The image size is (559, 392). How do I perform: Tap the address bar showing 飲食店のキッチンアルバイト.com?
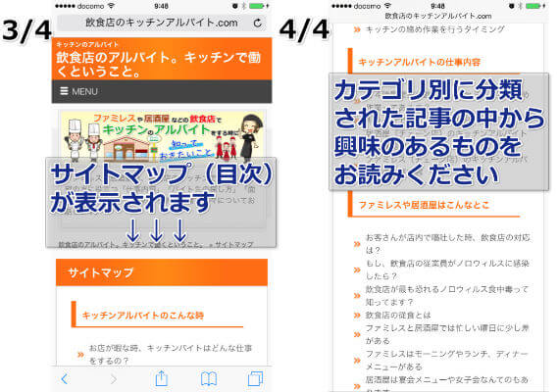pyautogui.click(x=162, y=24)
